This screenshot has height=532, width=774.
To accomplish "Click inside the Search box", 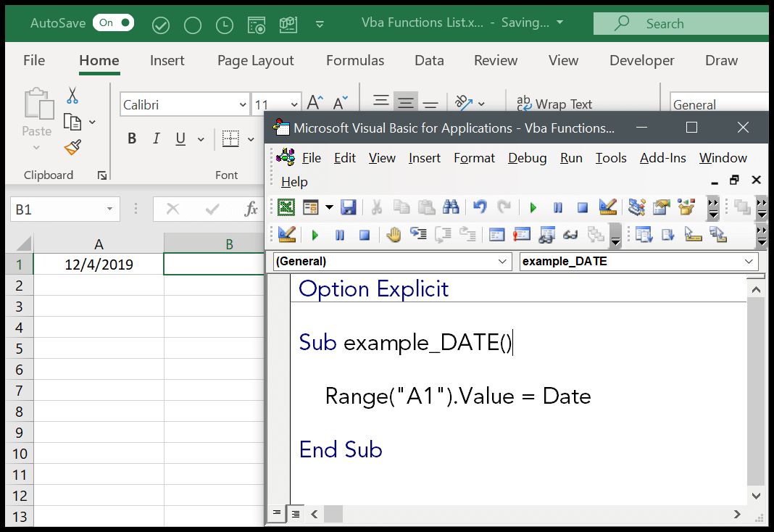I will pyautogui.click(x=688, y=22).
